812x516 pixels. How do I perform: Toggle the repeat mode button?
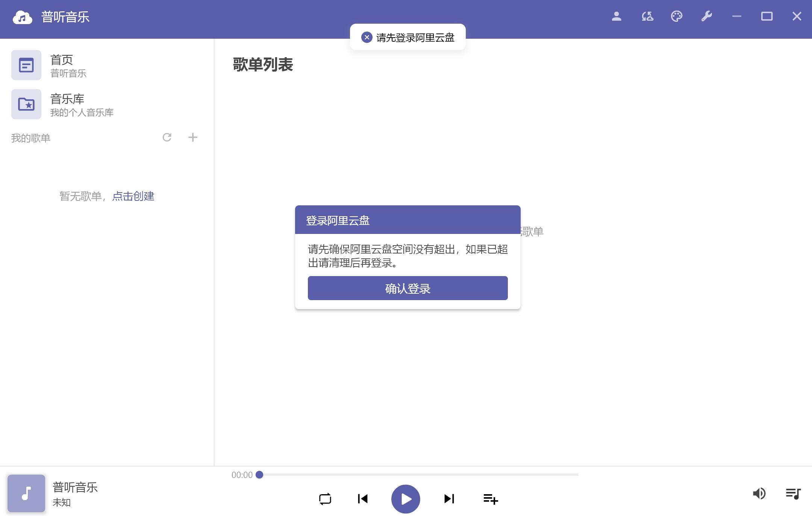pos(325,499)
